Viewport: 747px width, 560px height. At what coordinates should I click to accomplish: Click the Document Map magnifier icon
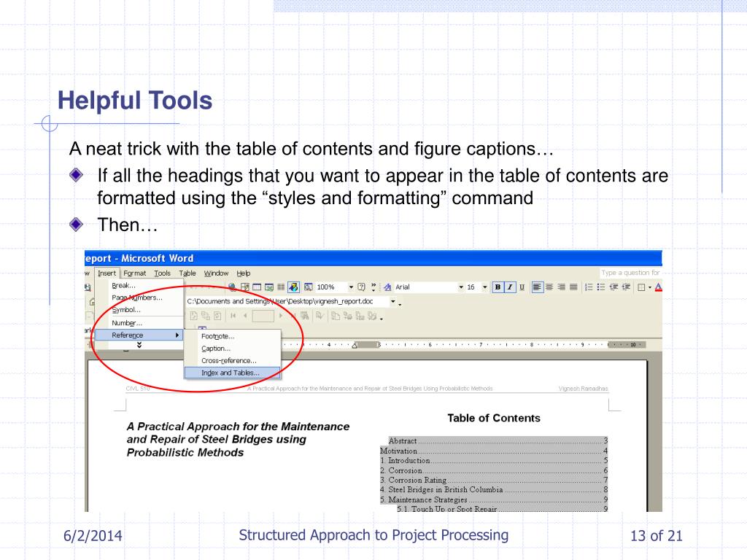[309, 287]
